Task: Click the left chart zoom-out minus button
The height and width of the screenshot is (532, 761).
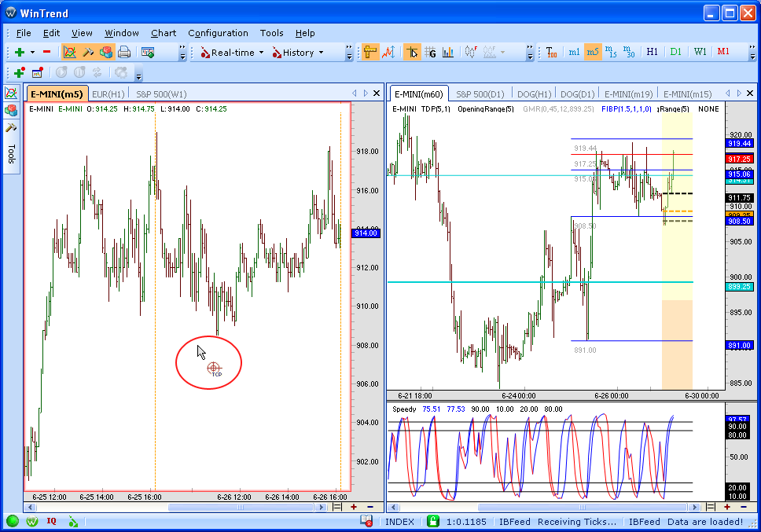Action: click(x=370, y=507)
